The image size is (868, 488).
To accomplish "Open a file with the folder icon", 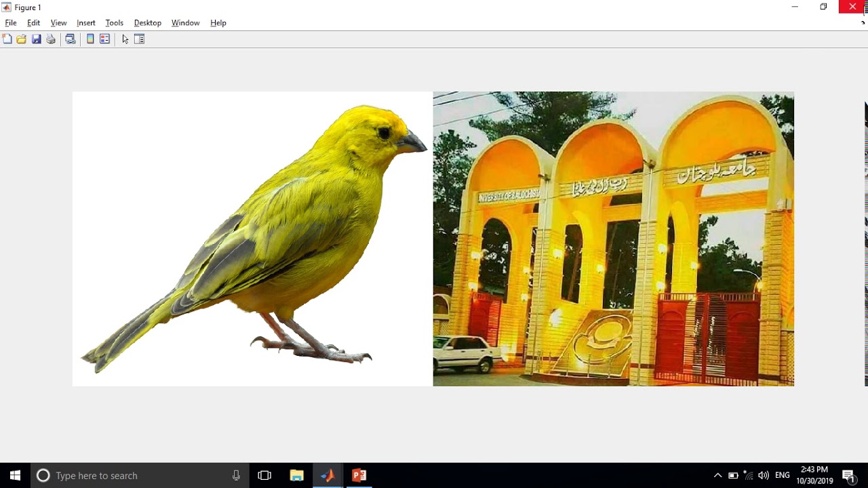I will coord(22,39).
